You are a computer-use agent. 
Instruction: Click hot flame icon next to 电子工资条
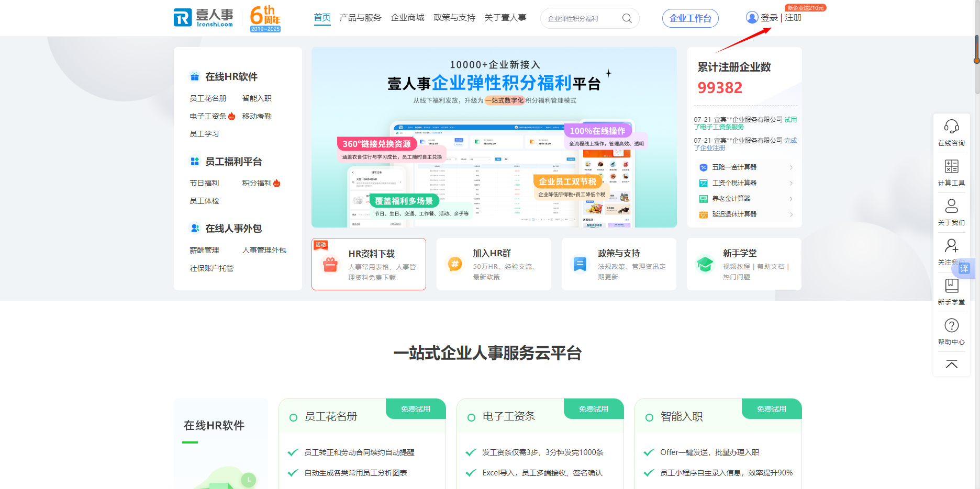pyautogui.click(x=231, y=116)
